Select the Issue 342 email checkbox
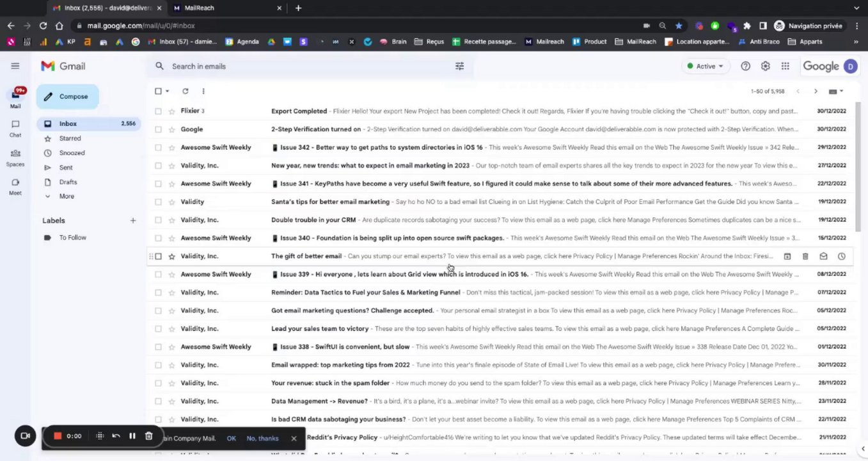 coord(158,147)
